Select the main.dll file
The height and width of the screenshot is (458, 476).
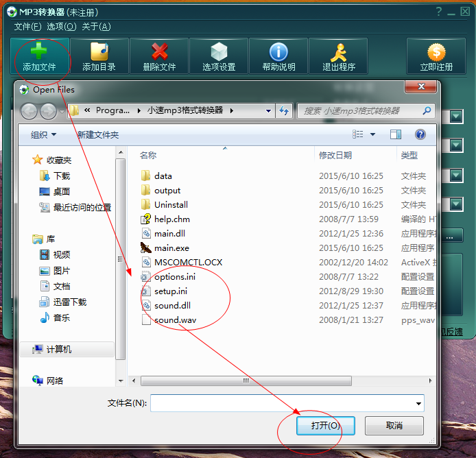[163, 234]
